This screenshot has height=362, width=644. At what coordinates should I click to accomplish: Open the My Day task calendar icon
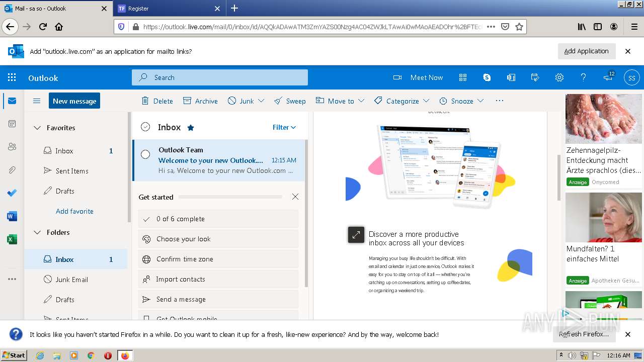click(535, 77)
